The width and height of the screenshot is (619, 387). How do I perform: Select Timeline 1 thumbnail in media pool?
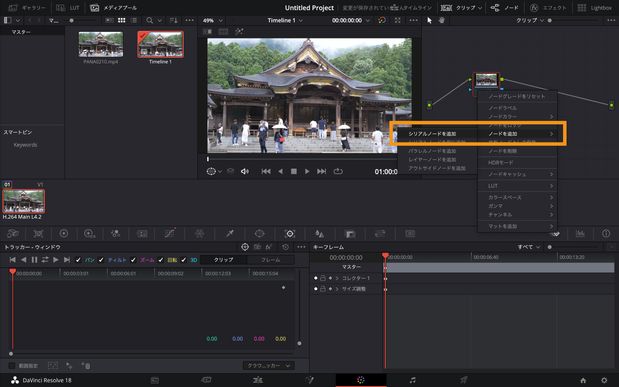click(160, 44)
